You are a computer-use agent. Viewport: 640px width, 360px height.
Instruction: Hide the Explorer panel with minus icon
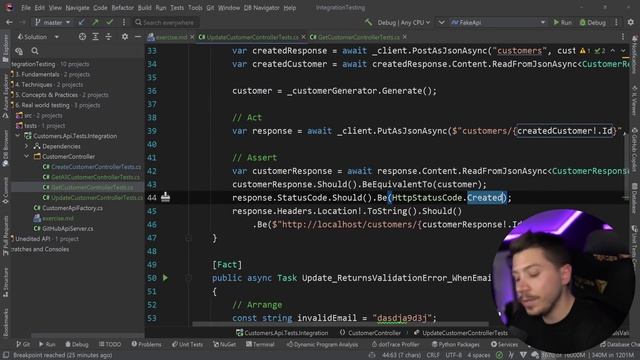138,37
